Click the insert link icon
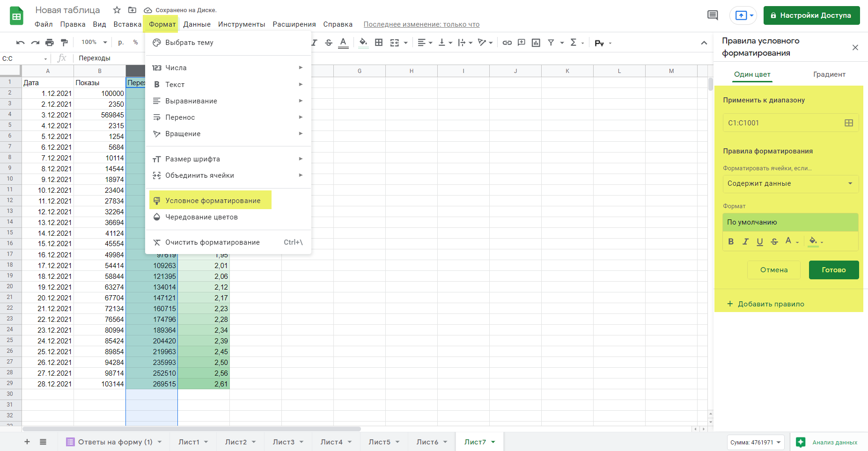 [x=507, y=43]
